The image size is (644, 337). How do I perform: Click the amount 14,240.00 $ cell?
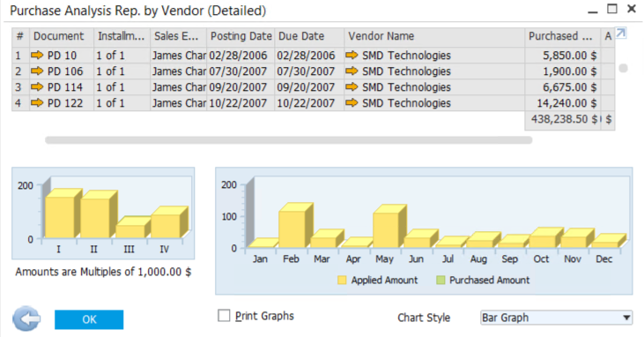[563, 103]
